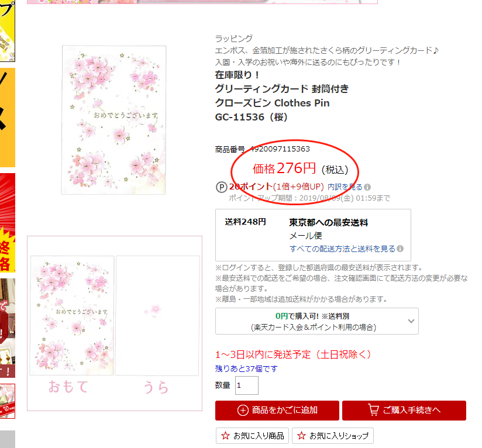Click info icon beside shipping methods link

[x=400, y=249]
